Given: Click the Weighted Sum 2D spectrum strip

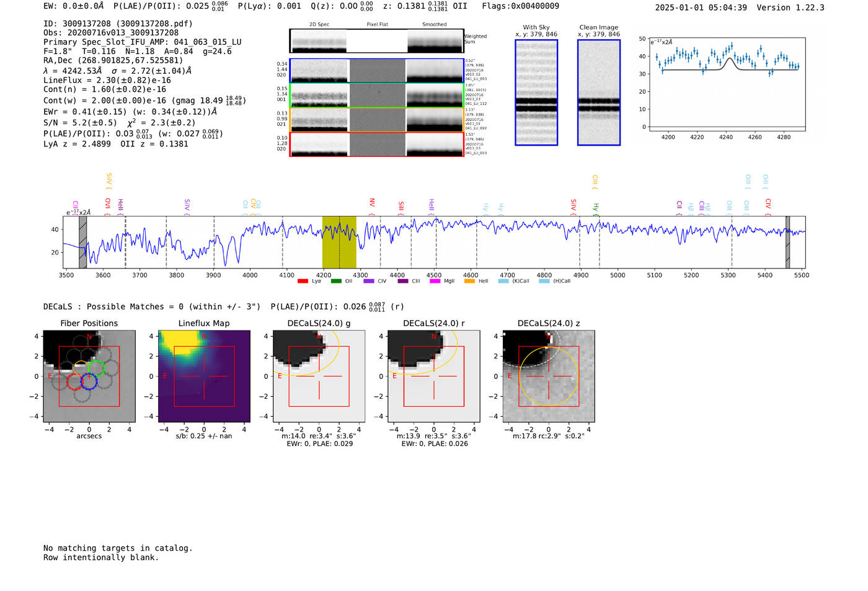Looking at the screenshot, I should (x=377, y=41).
